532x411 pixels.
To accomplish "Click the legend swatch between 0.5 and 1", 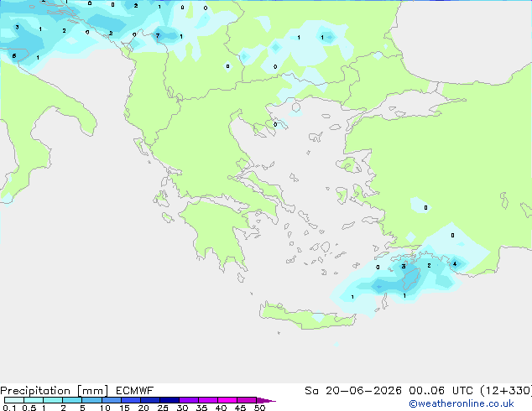I will tap(34, 400).
